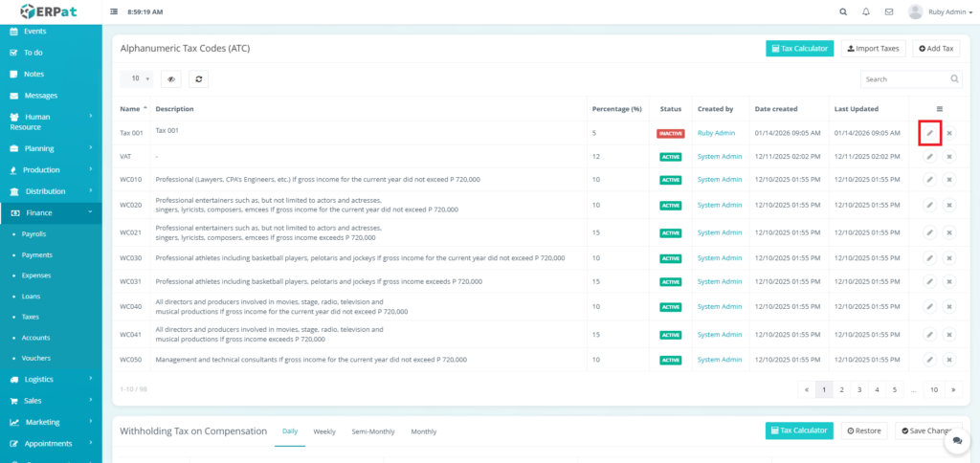Open the rows-per-page dropdown showing 10

[x=139, y=79]
